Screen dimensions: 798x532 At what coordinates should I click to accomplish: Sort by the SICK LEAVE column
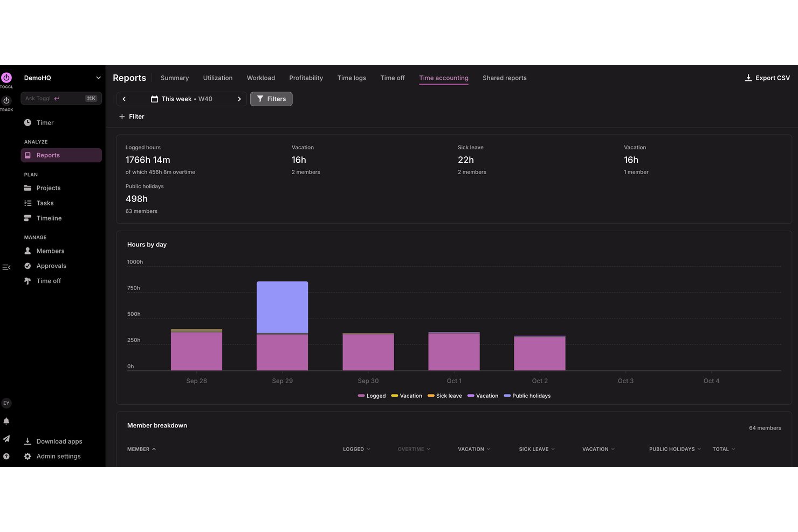[537, 450]
